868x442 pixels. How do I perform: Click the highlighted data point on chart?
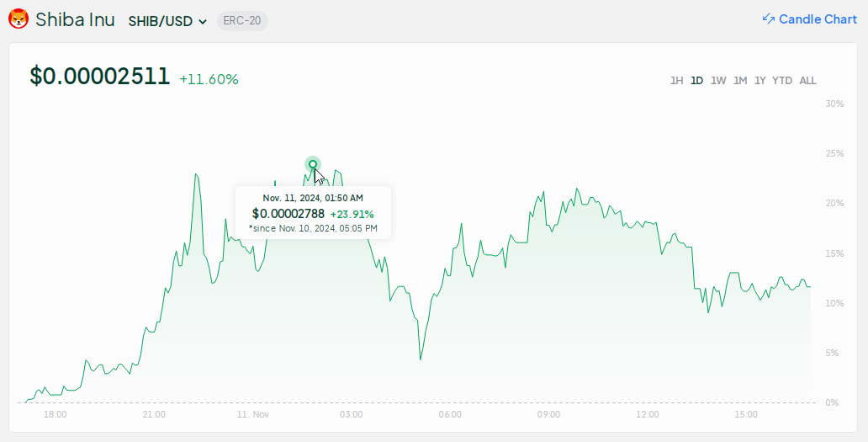pos(313,164)
